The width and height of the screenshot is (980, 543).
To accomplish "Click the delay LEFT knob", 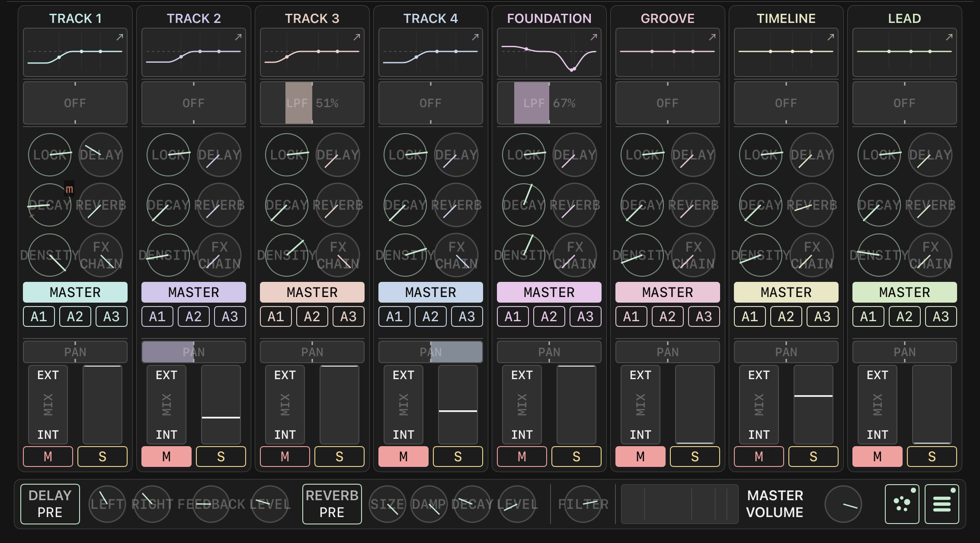I will coord(107,504).
